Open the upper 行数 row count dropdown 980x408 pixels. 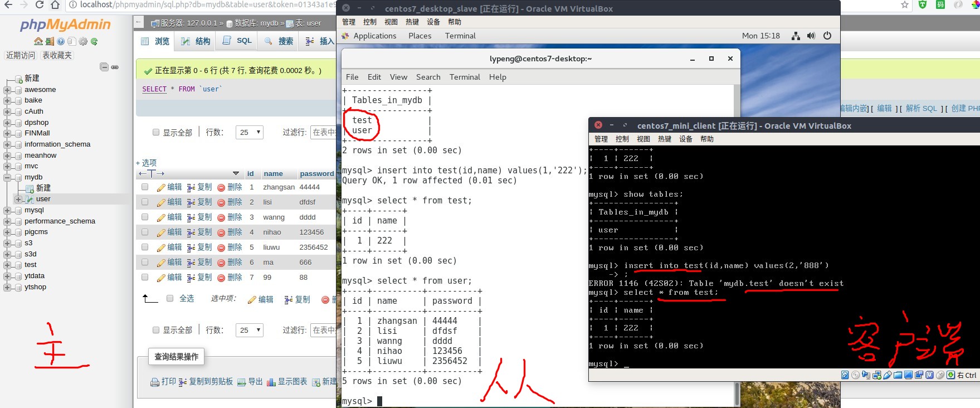click(x=250, y=132)
